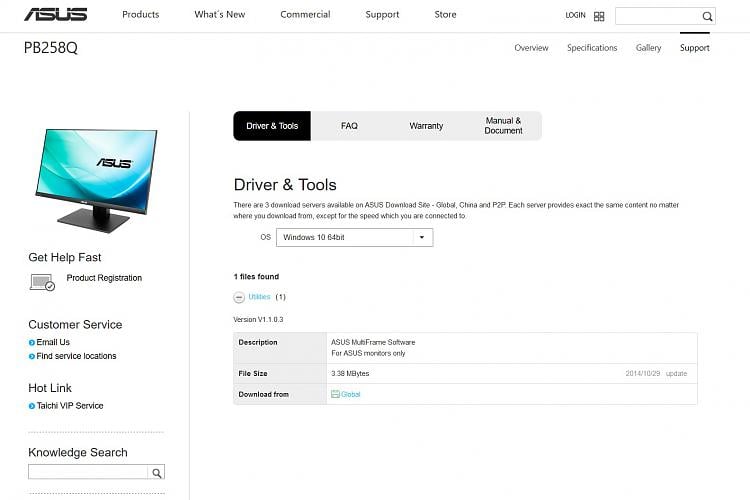The height and width of the screenshot is (500, 750).
Task: Click the bullet icon beside Find service locations
Action: coord(32,356)
